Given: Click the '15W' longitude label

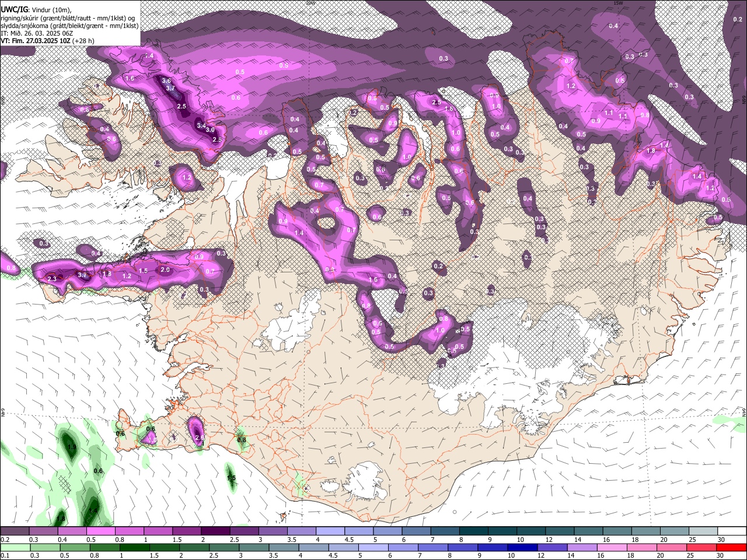Looking at the screenshot, I should tap(617, 3).
